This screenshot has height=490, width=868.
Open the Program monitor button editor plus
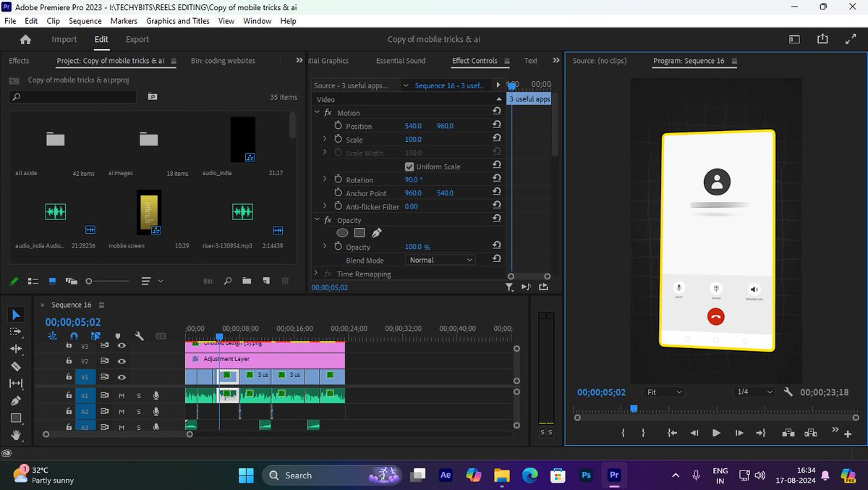(848, 434)
